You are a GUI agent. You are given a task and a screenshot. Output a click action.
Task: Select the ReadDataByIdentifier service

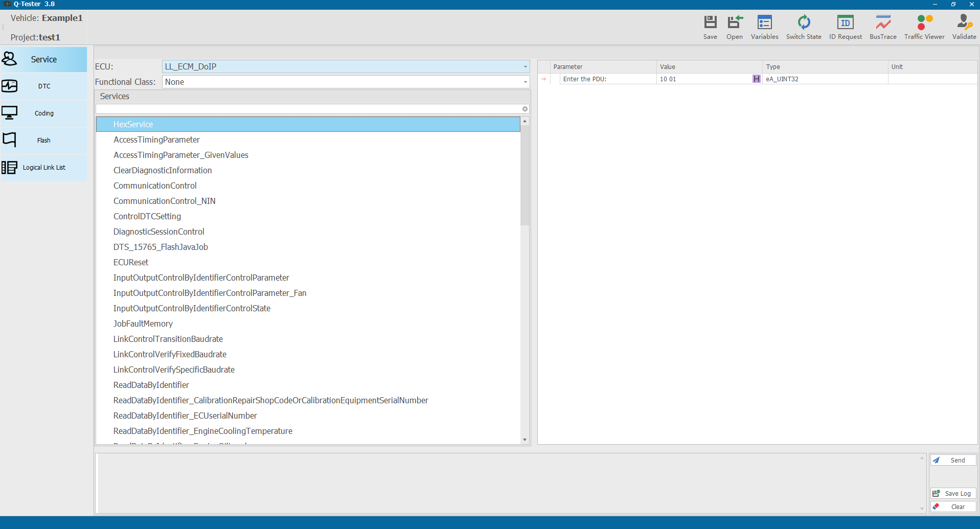(x=308, y=385)
